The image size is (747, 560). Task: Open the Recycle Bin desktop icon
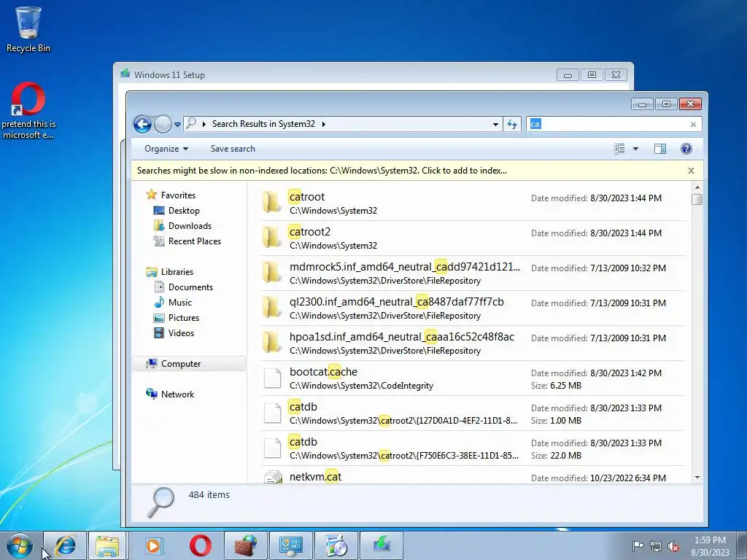point(28,29)
